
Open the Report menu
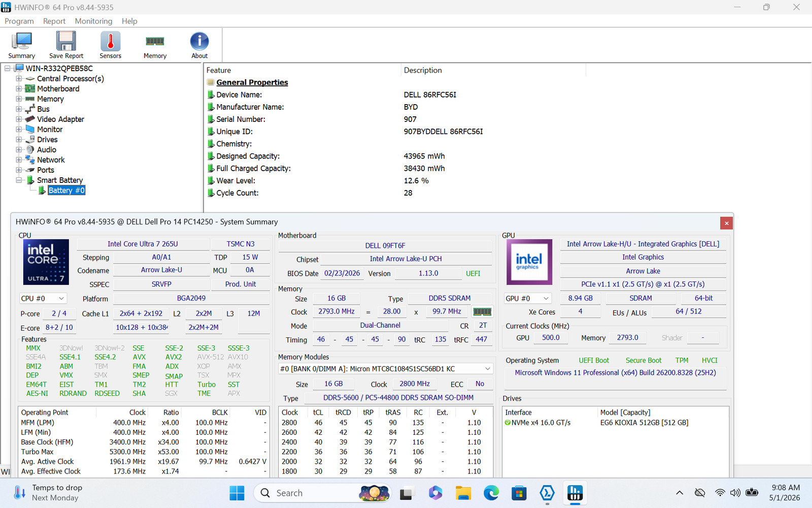(x=54, y=21)
